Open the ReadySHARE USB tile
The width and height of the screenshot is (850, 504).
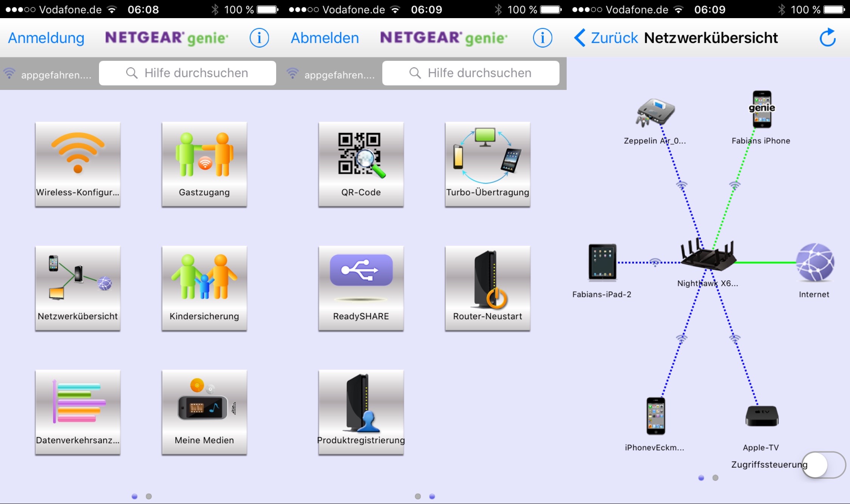361,288
